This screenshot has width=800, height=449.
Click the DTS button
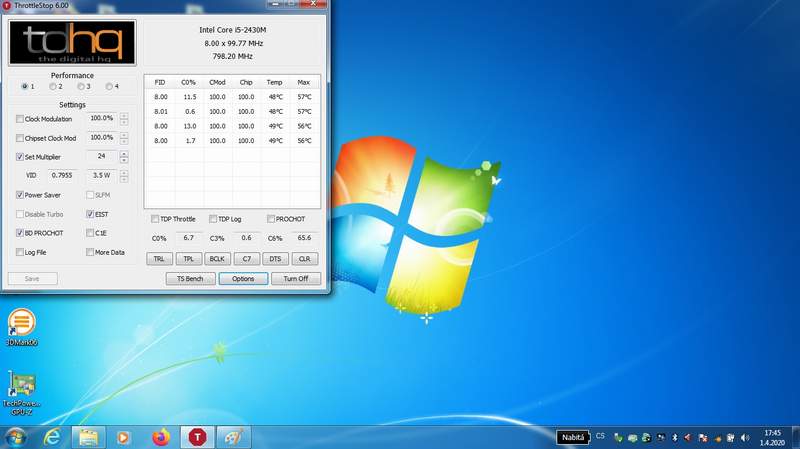click(x=276, y=259)
